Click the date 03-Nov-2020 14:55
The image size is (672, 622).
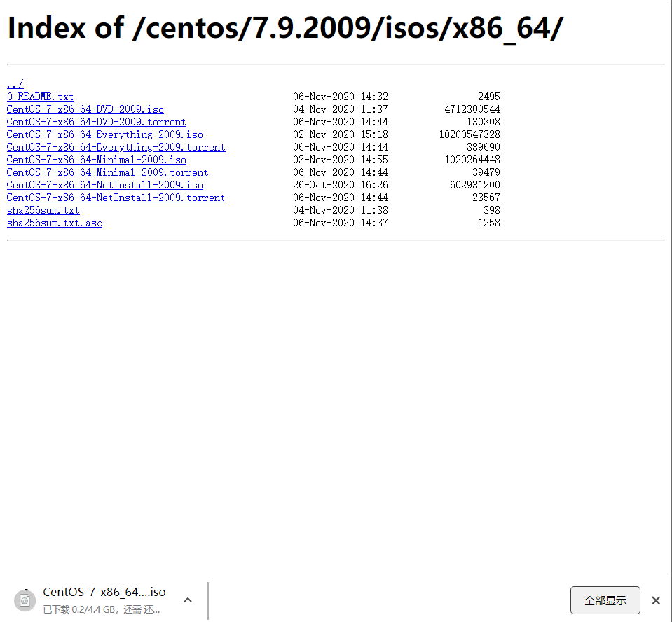(x=341, y=160)
